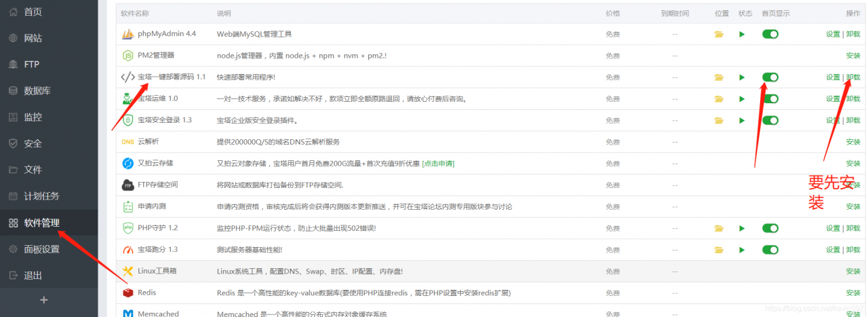The height and width of the screenshot is (317, 868).
Task: Click the [点击申请] link in the 又拍云存储 row
Action: pyautogui.click(x=438, y=164)
